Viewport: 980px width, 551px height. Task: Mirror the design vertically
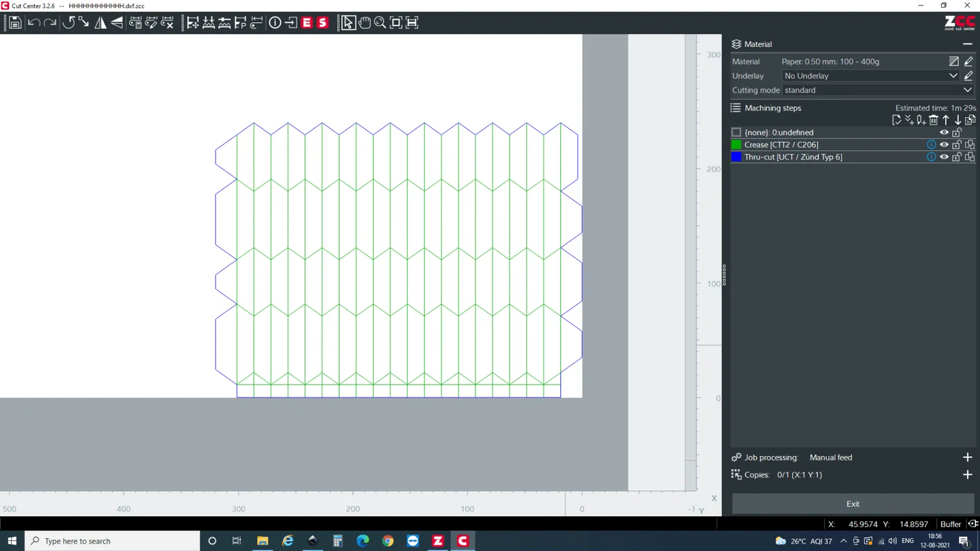click(117, 23)
